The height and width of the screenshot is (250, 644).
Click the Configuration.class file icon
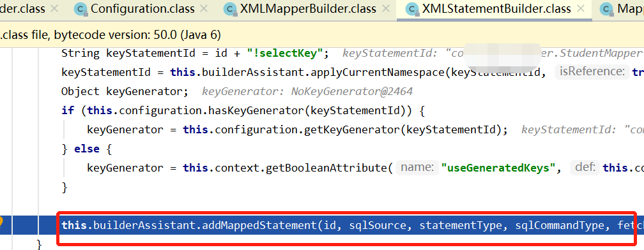(81, 9)
